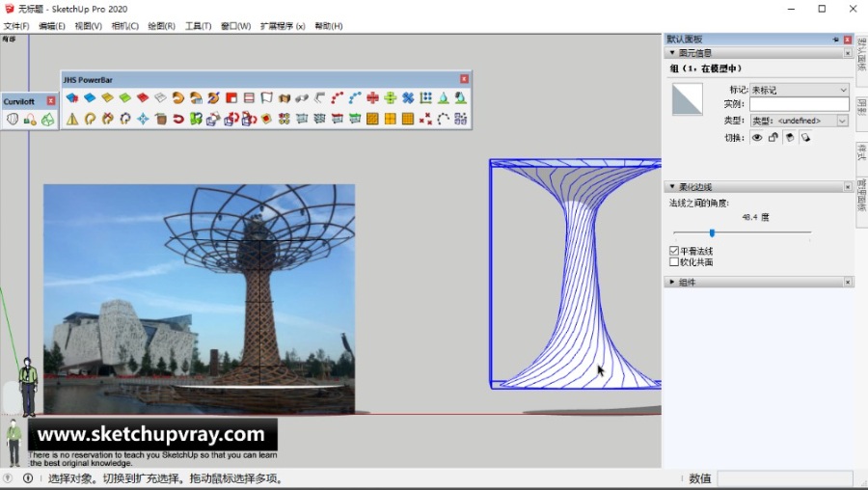Click the blue X cross icon
This screenshot has height=490, width=868.
(x=408, y=98)
